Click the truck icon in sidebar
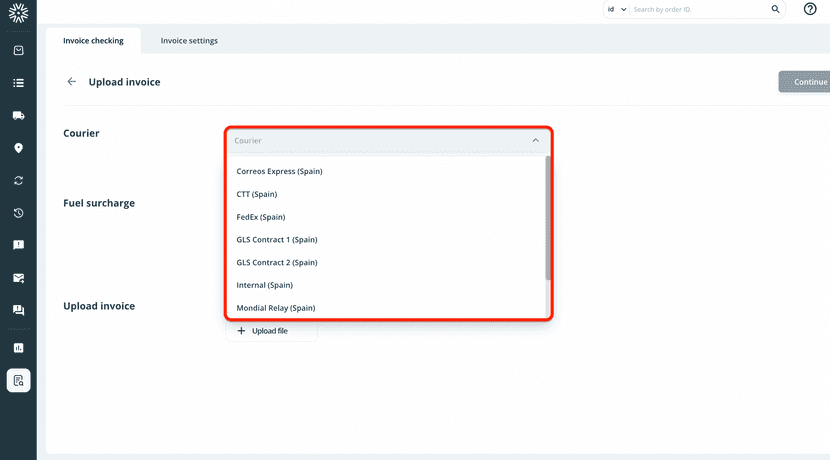 [18, 116]
